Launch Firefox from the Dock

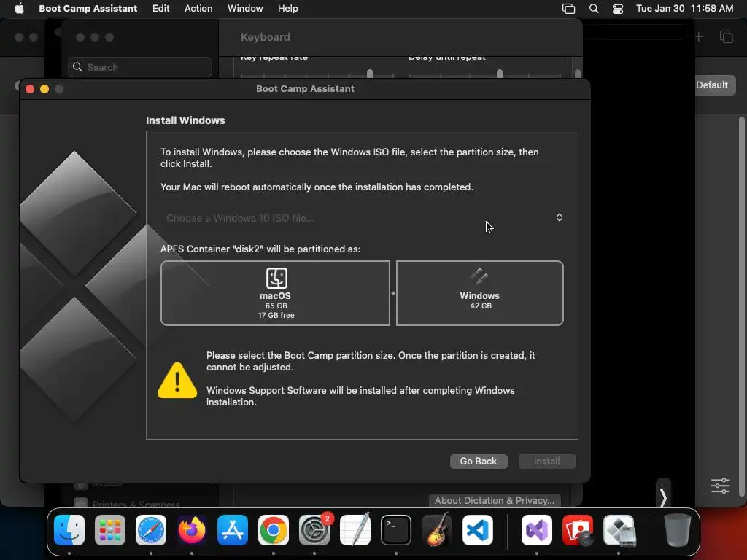(192, 530)
